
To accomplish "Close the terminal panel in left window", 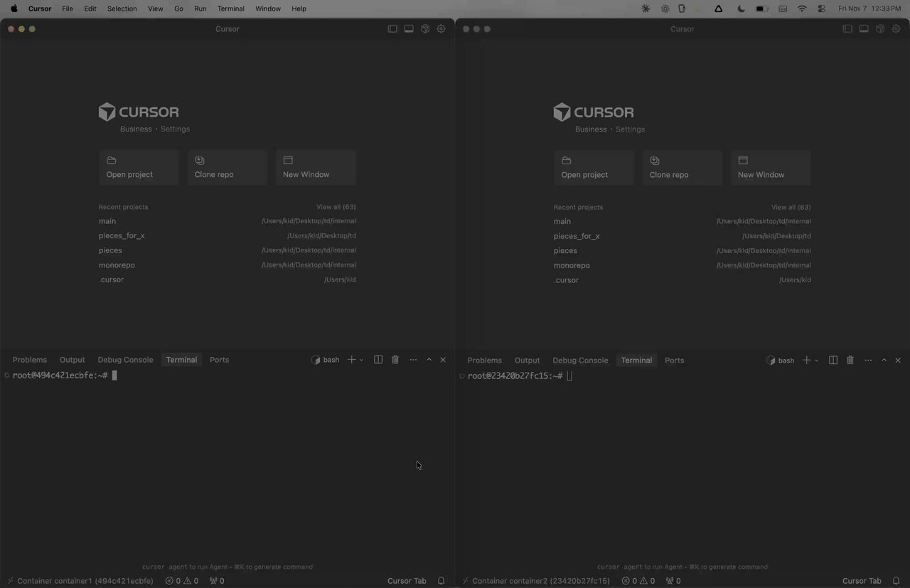I will [x=443, y=360].
